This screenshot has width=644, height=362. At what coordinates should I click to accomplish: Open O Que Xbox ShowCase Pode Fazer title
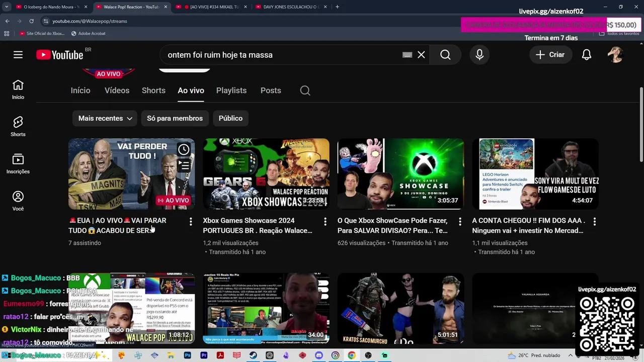tap(392, 225)
